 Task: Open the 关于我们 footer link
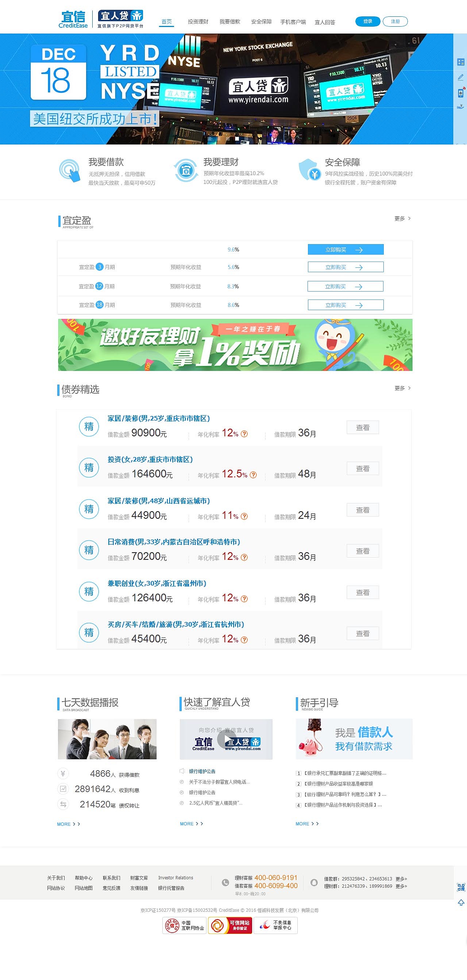click(x=56, y=878)
